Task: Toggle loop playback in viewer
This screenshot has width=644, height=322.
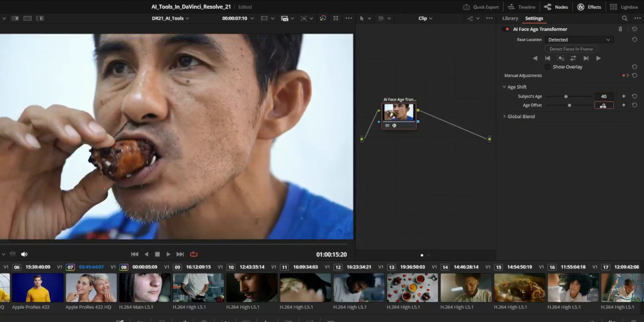Action: [194, 254]
